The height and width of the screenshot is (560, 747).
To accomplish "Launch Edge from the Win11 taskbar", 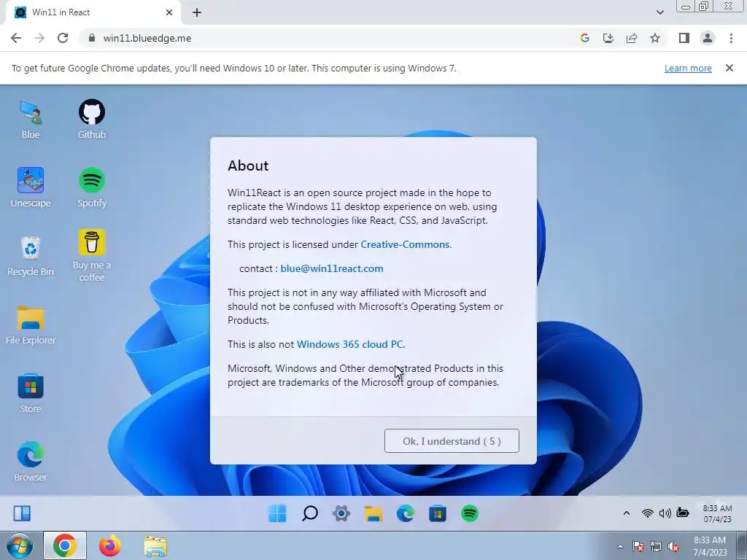I will tap(406, 513).
